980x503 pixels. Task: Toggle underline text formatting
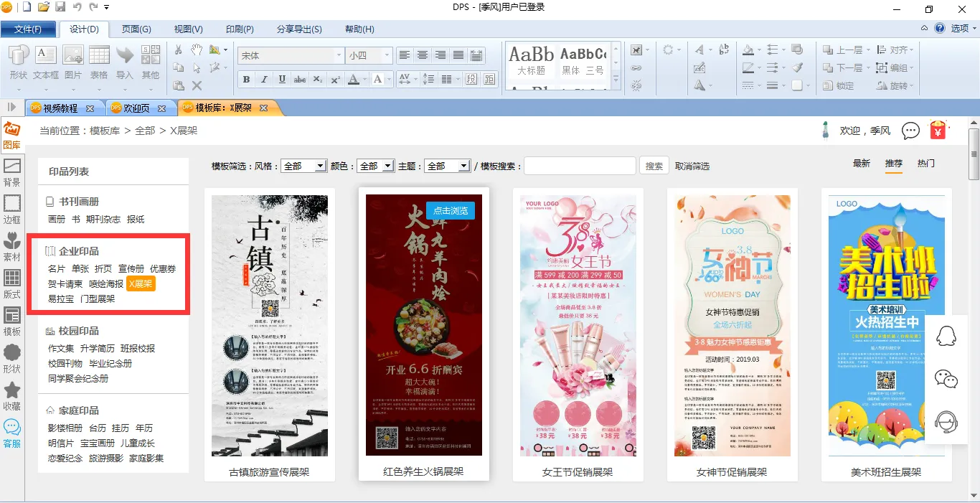(282, 79)
